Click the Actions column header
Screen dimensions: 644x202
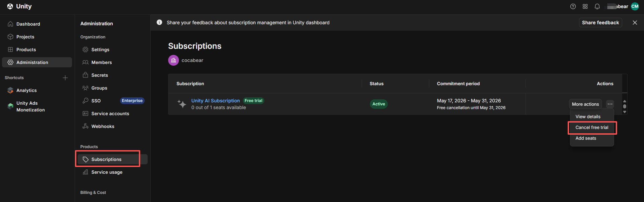(x=605, y=83)
